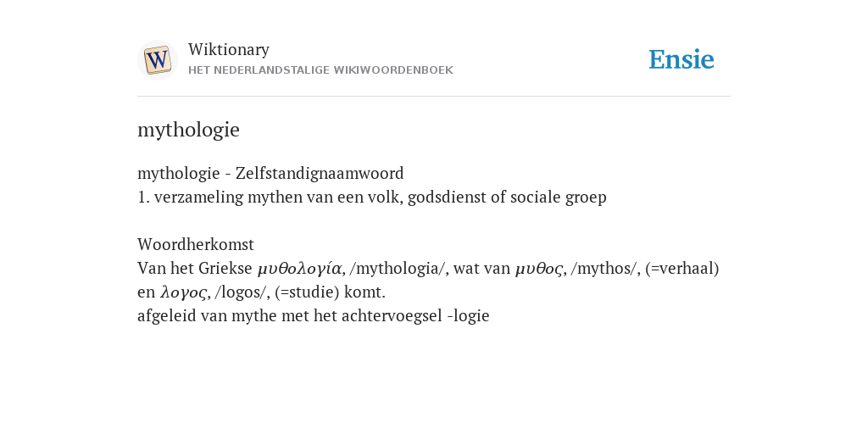868x434 pixels.
Task: Click the words Van het Griekse
Action: 195,269
